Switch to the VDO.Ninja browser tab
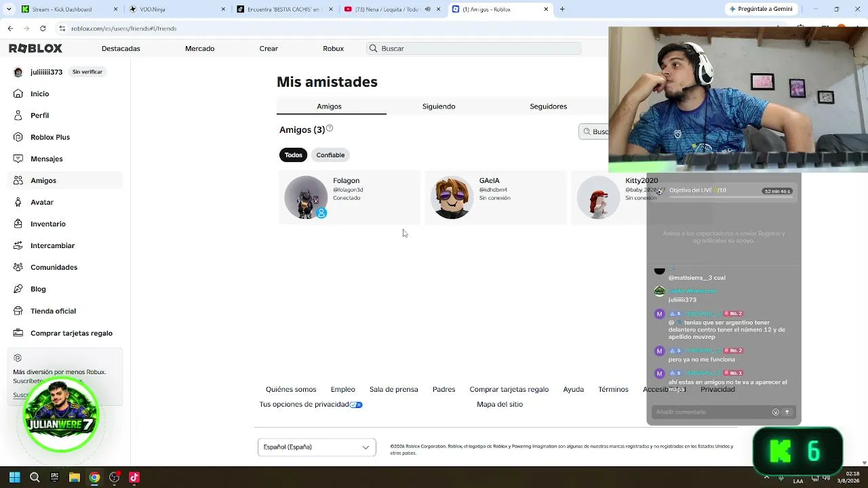This screenshot has width=868, height=488. (x=177, y=9)
